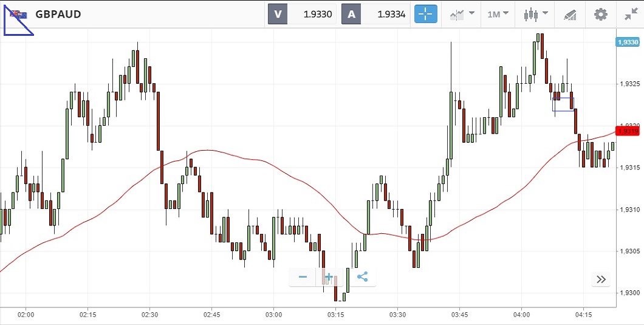Open the indicators dropdown
Viewport: 644px width, 325px height.
click(462, 14)
